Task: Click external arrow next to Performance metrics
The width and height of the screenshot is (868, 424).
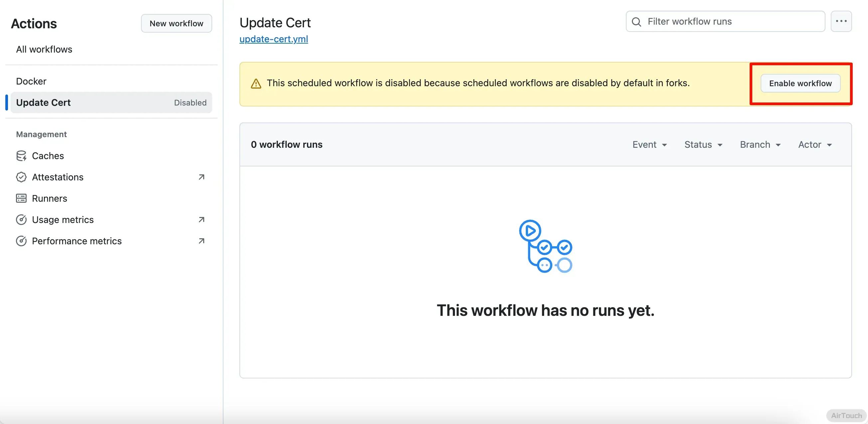Action: pos(202,241)
